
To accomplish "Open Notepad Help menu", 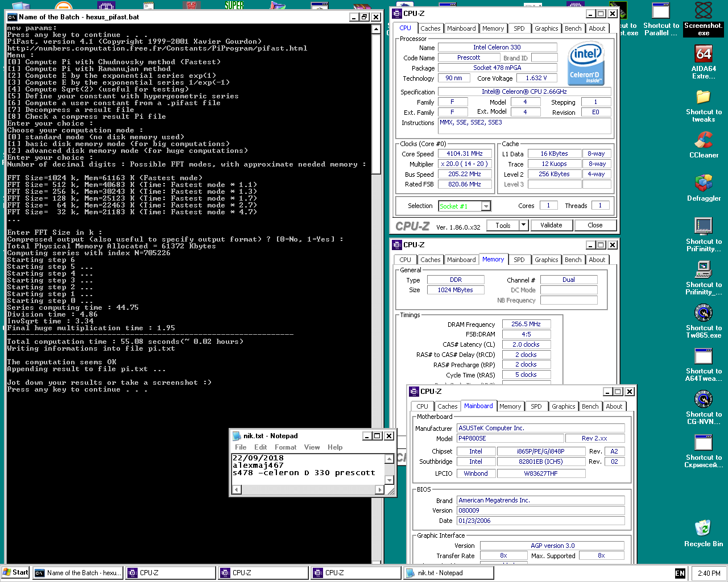I will (335, 447).
